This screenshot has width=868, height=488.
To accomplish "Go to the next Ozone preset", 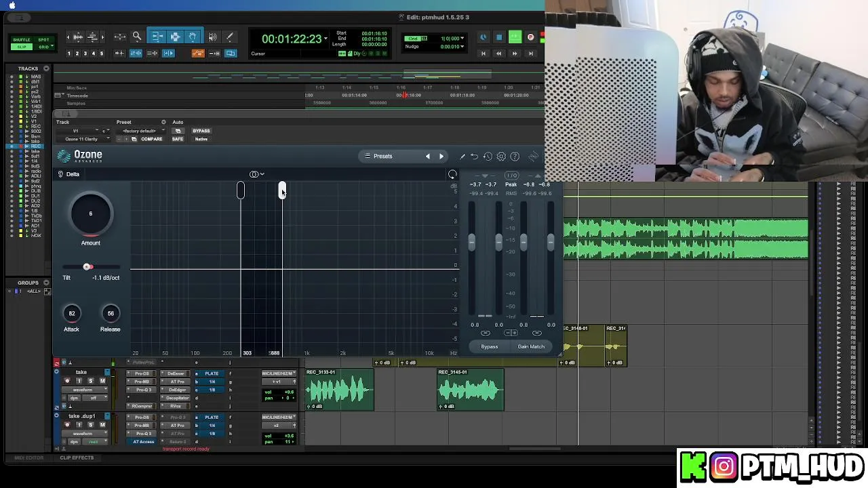I will click(x=441, y=157).
